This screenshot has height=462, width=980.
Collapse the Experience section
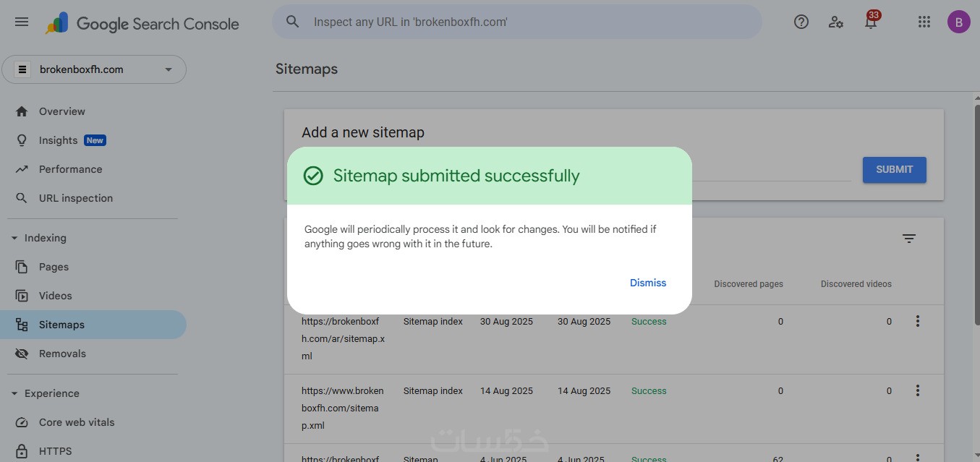point(14,393)
